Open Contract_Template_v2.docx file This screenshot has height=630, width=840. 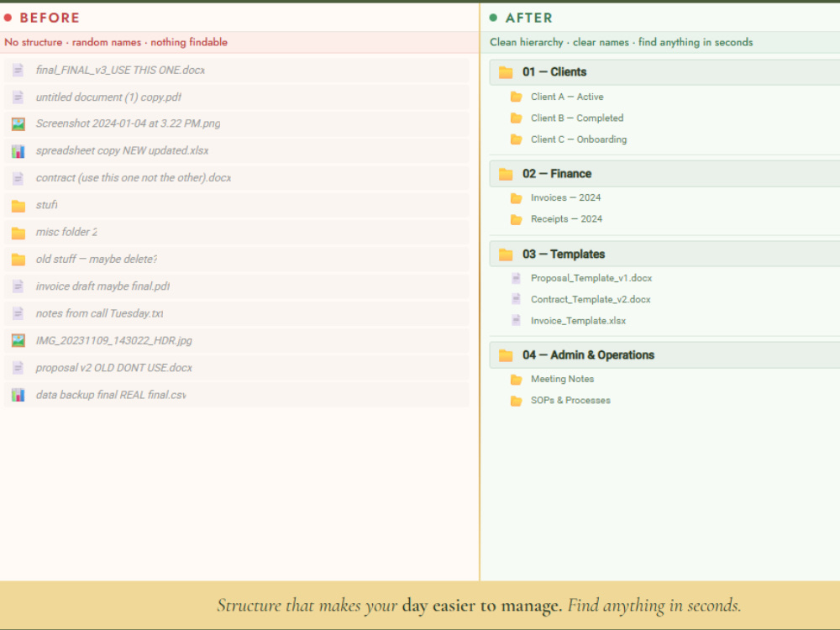click(591, 300)
